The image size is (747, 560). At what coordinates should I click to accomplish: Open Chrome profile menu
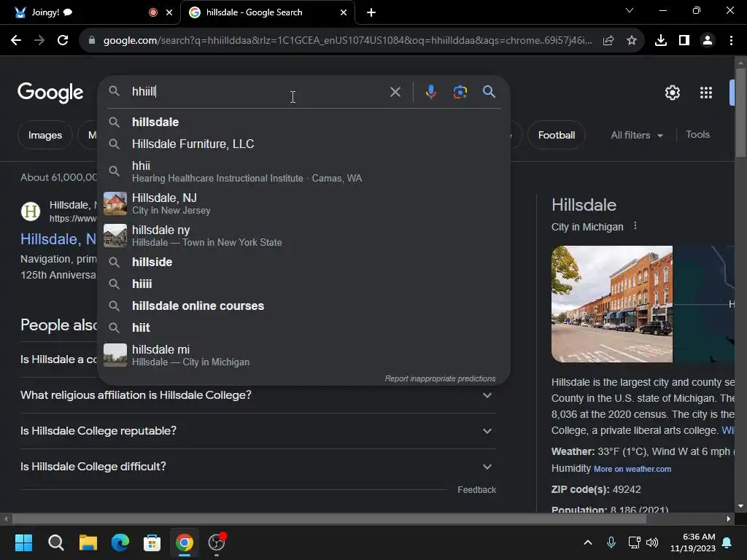(x=708, y=41)
